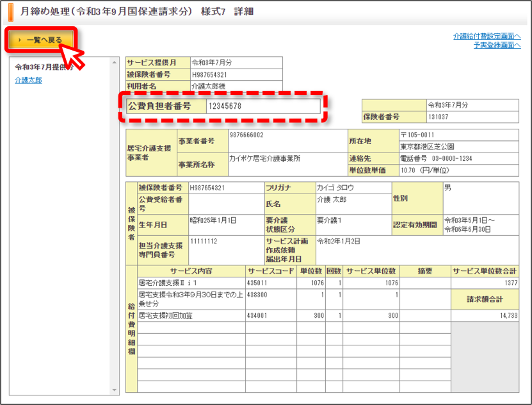The height and width of the screenshot is (405, 532).
Task: Click the sidebar scroll down arrow
Action: (115, 390)
